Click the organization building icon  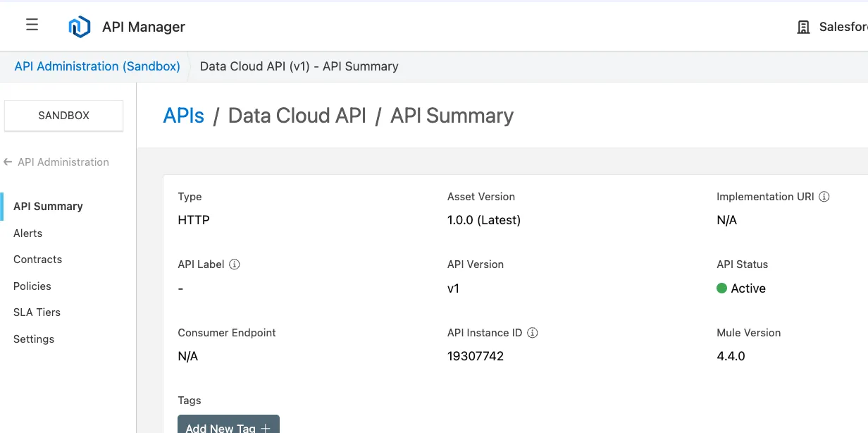(803, 28)
